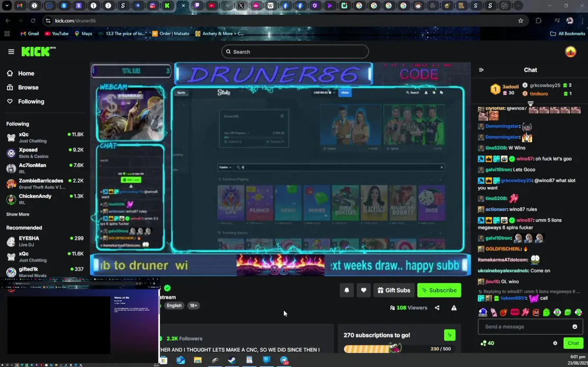Image resolution: width=588 pixels, height=367 pixels.
Task: Report stream with the warning icon
Action: click(454, 308)
